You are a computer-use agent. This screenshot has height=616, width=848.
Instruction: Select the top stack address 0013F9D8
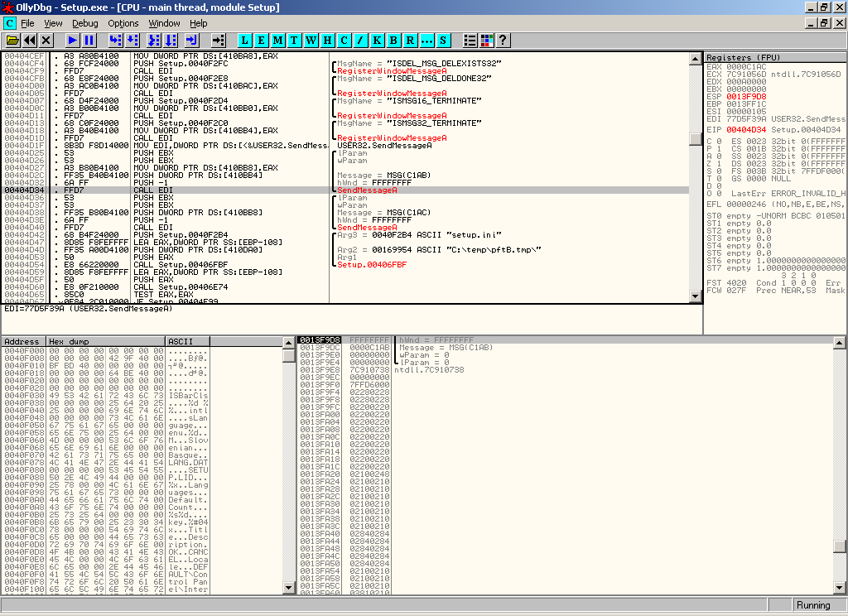tap(320, 340)
